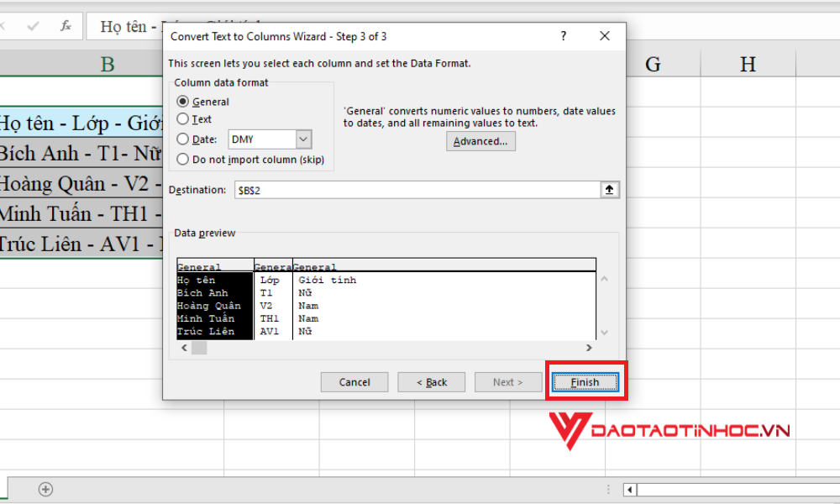Add a new sheet with plus icon

coord(45,489)
